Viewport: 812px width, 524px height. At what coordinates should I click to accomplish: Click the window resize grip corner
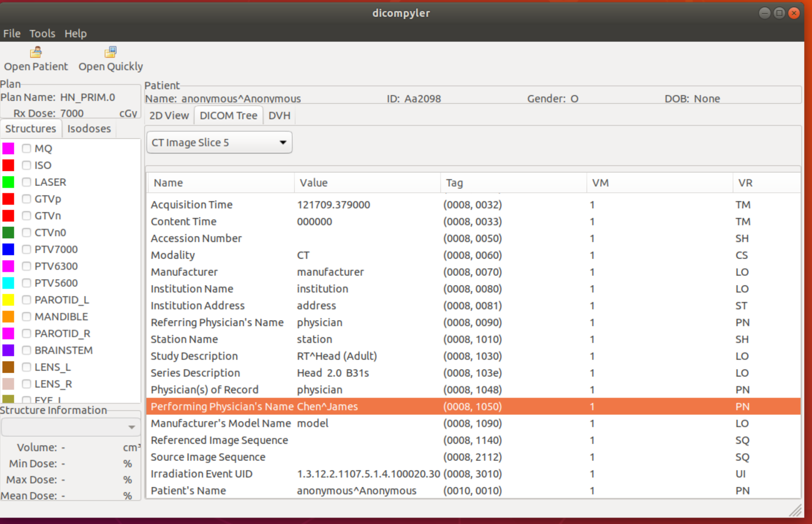coord(796,510)
